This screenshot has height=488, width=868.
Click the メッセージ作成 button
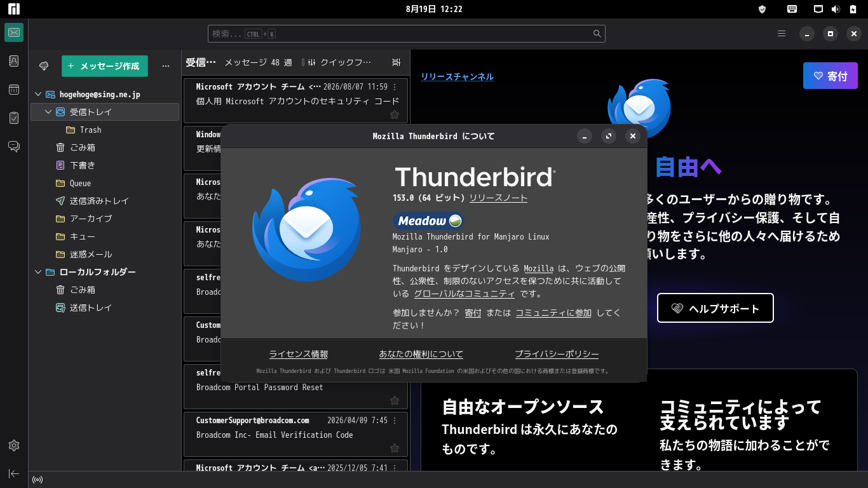coord(105,66)
